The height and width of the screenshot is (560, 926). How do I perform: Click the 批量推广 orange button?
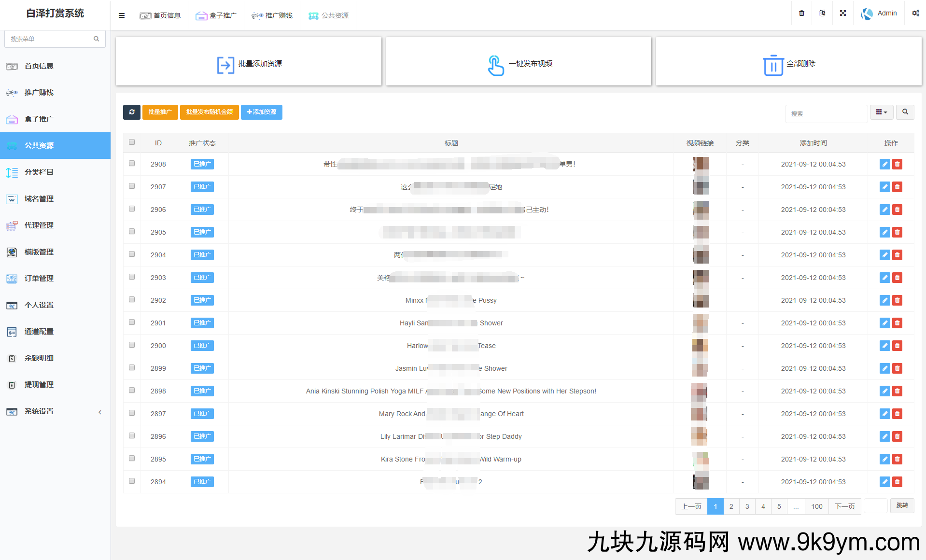tap(160, 112)
